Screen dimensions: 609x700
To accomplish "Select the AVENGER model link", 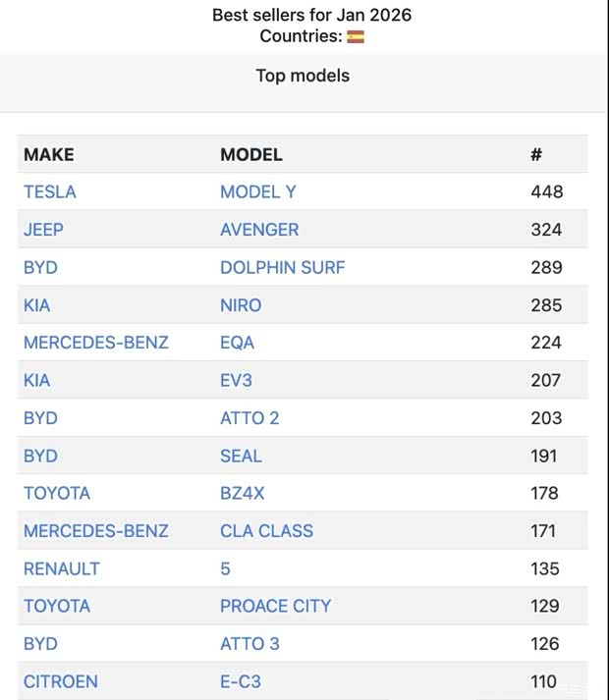I will [x=259, y=230].
